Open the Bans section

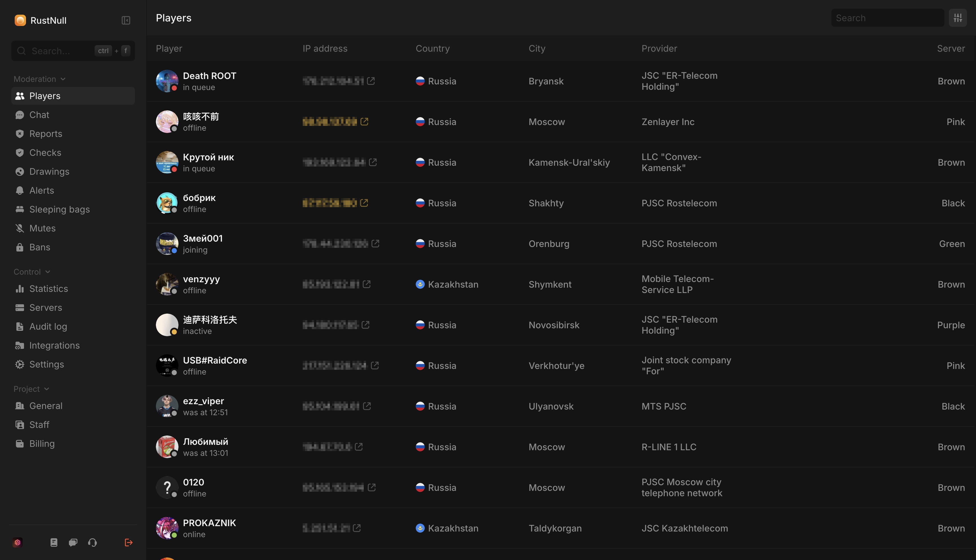coord(40,247)
